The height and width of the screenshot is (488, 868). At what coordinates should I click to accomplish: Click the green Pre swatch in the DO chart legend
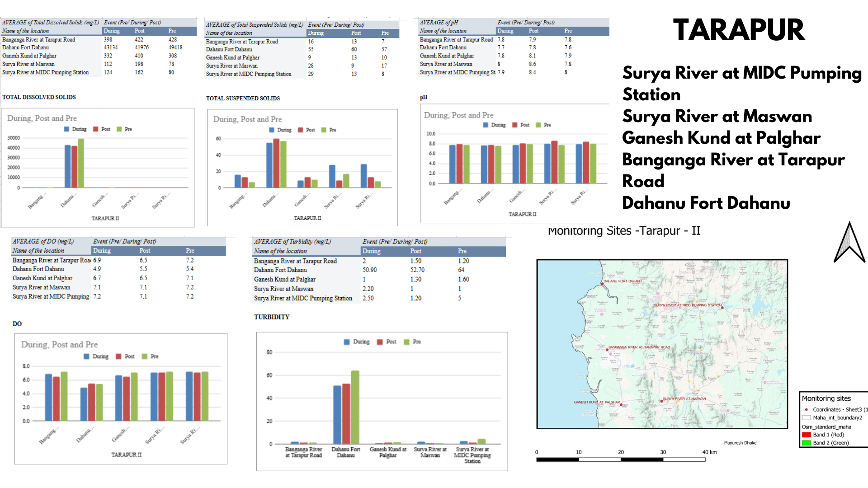click(145, 357)
